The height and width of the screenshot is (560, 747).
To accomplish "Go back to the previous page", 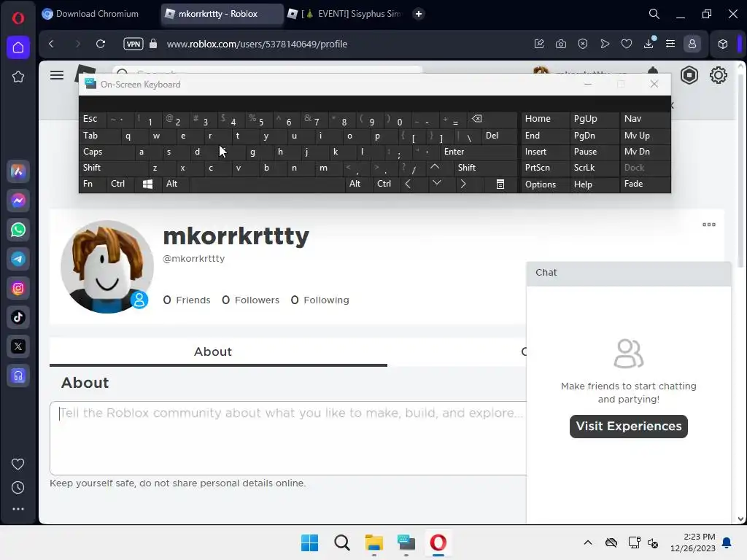I will click(x=52, y=44).
